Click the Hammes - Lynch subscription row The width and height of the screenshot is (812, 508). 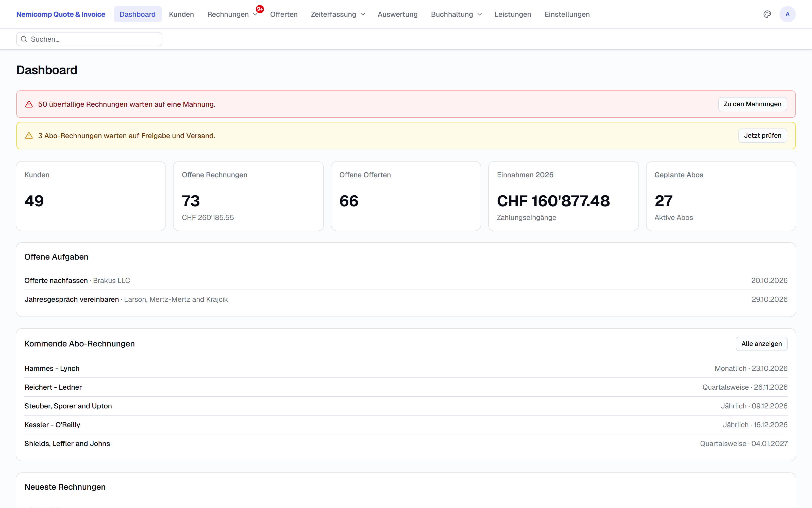(406, 369)
